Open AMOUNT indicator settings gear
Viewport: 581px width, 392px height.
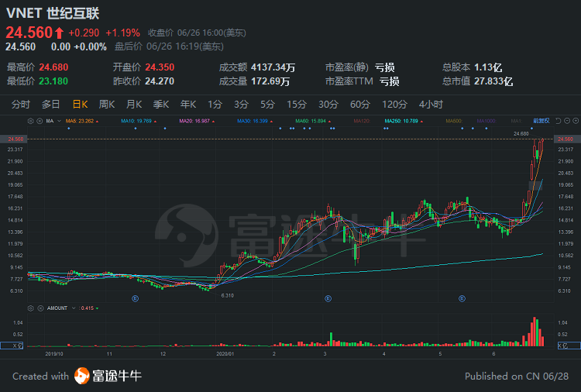pos(31,308)
